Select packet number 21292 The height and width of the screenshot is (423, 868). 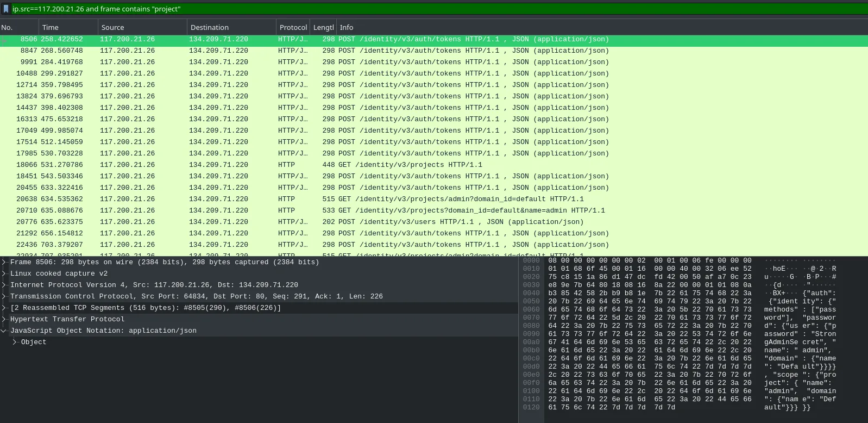pyautogui.click(x=434, y=233)
